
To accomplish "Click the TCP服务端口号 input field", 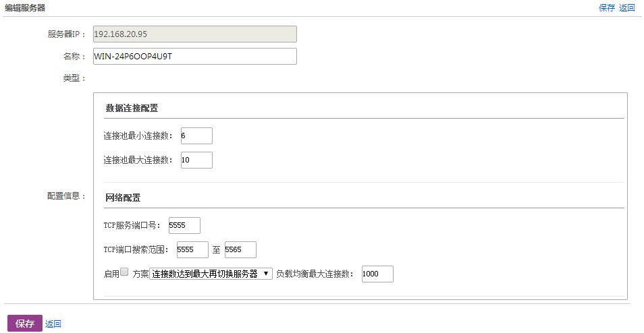I will (184, 226).
